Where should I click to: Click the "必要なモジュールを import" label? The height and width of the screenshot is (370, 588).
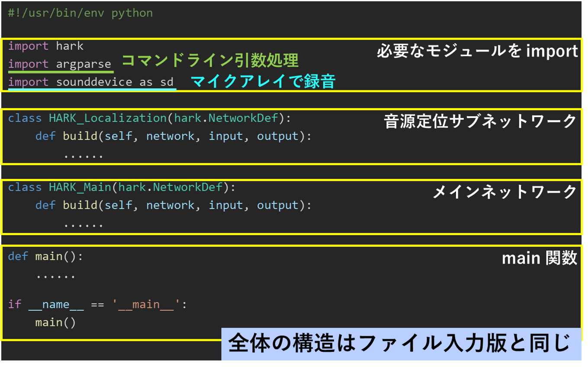477,51
